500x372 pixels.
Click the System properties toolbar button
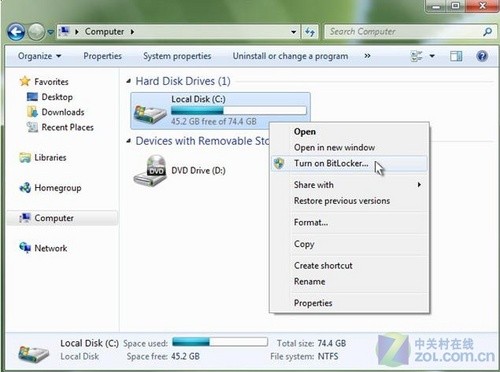(177, 56)
